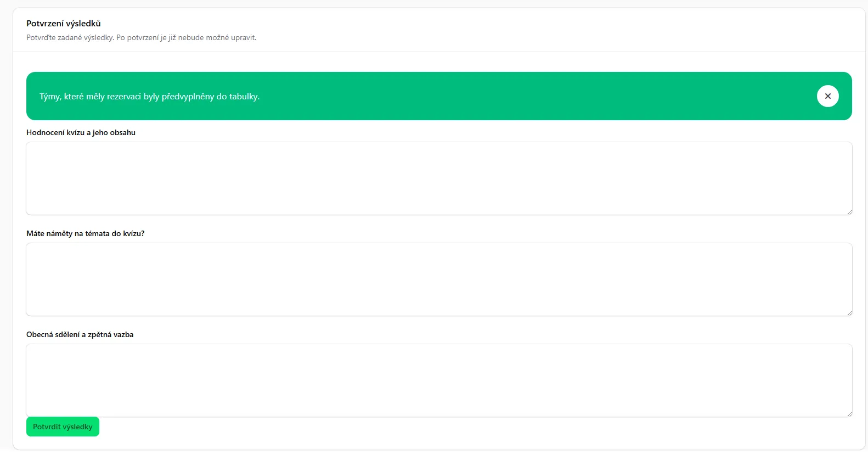Click resize handle of Obecná sdělení textarea
Image resolution: width=868 pixels, height=454 pixels.
[x=849, y=413]
